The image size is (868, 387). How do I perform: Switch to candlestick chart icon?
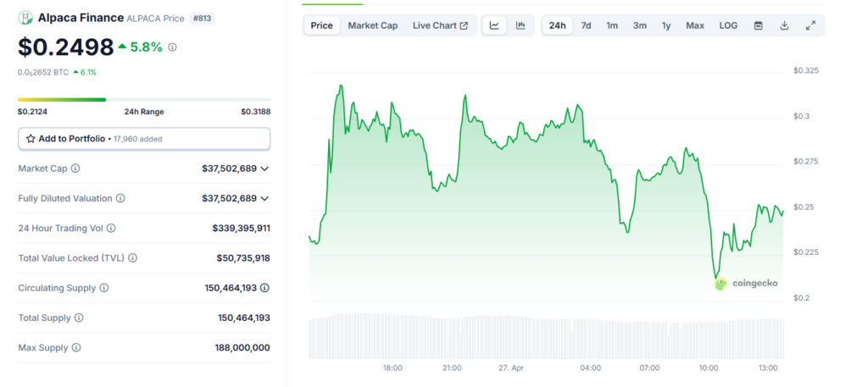(x=520, y=25)
